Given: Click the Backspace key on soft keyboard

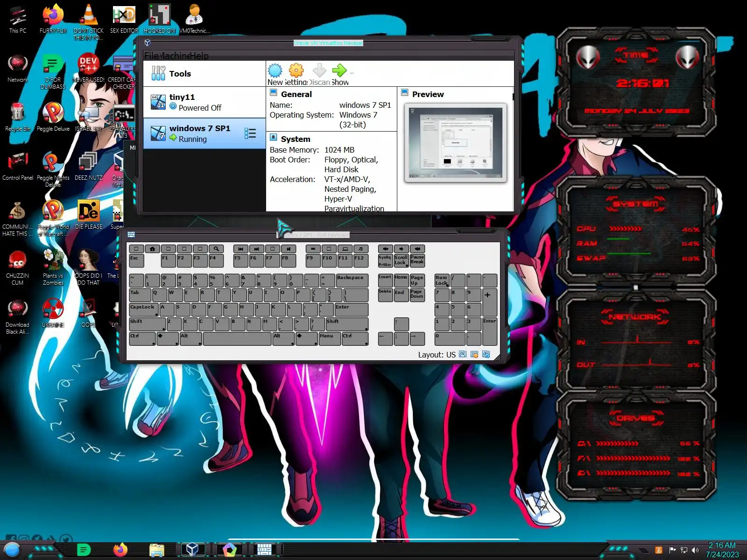Looking at the screenshot, I should [x=352, y=280].
